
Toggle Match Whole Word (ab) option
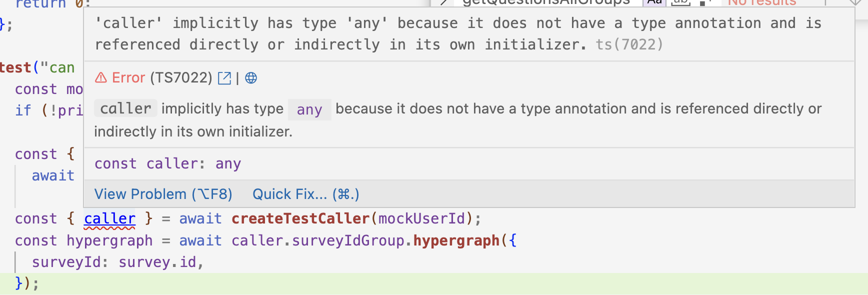point(680,2)
